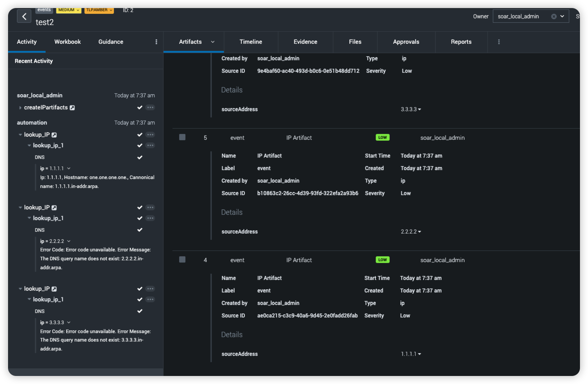Click the events label tag
Viewport: 588px width, 384px height.
pos(44,10)
